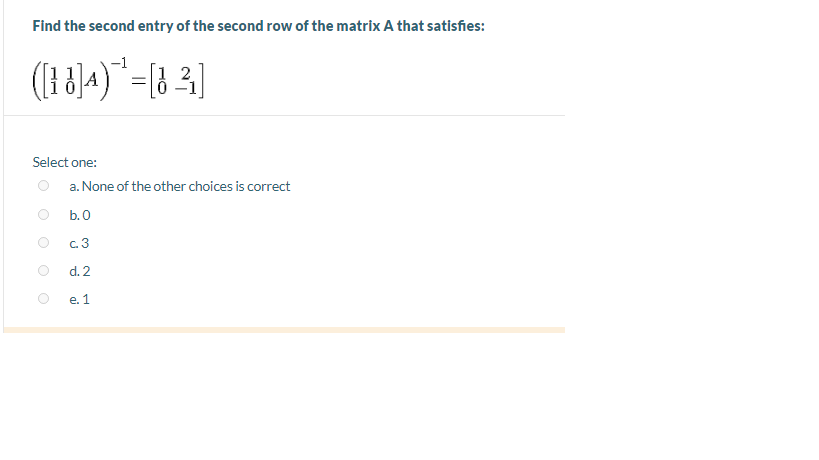
Task: Click the 'Select one:' prompt text
Action: pos(64,162)
